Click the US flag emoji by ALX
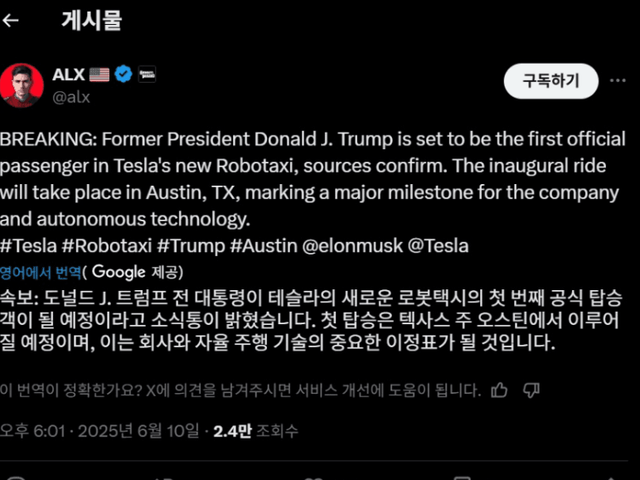 99,75
